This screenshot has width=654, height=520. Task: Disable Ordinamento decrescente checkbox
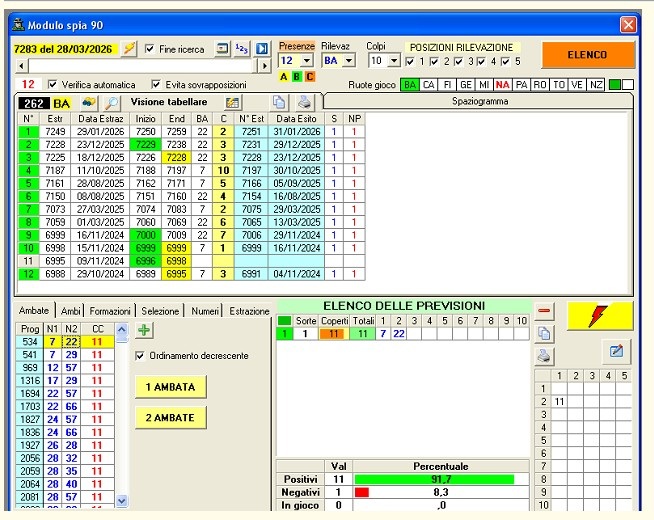point(140,355)
